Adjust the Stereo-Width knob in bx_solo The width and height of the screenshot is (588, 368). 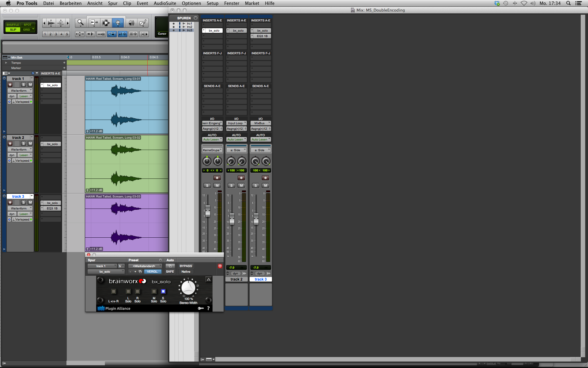click(x=188, y=288)
